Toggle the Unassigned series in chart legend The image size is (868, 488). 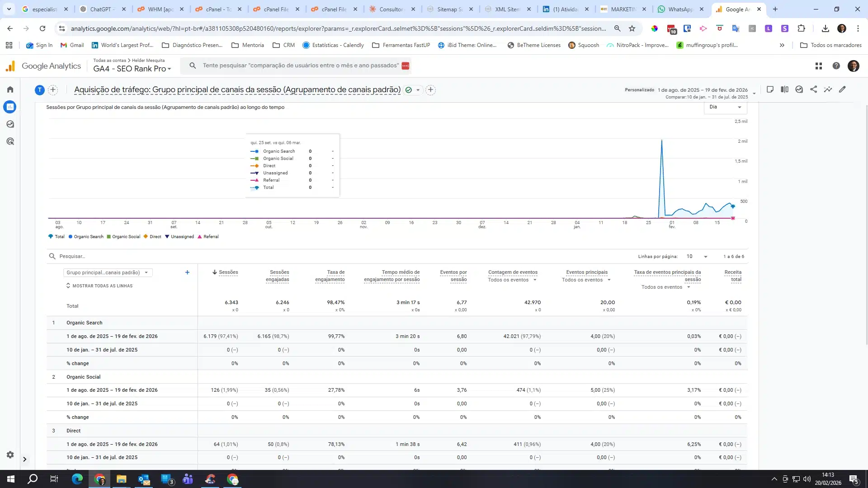[x=179, y=237]
